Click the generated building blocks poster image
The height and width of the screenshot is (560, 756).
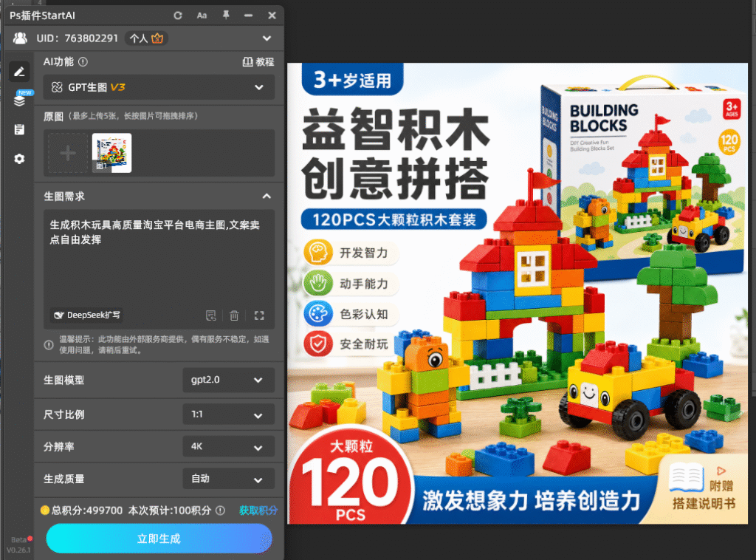(518, 293)
